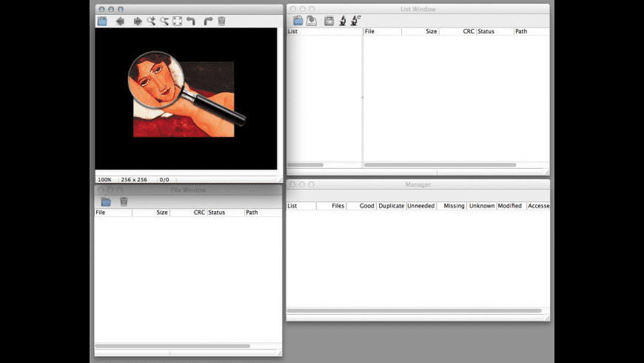Scan files with the plain microscope icon
The height and width of the screenshot is (363, 644).
(x=342, y=21)
